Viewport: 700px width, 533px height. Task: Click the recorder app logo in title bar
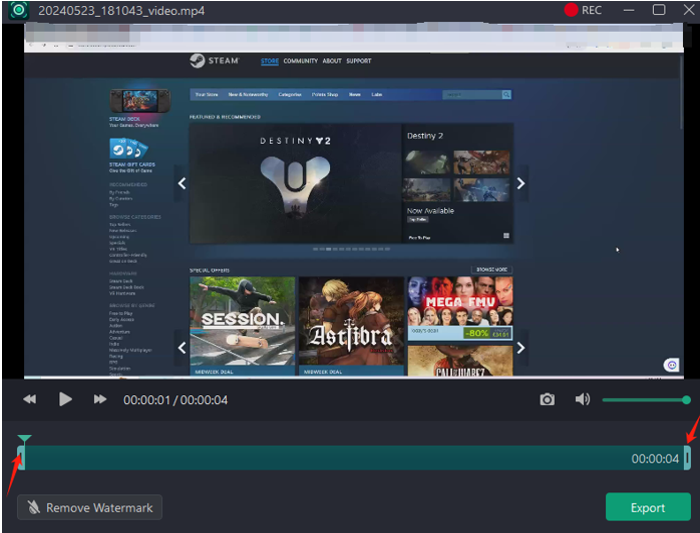18,10
